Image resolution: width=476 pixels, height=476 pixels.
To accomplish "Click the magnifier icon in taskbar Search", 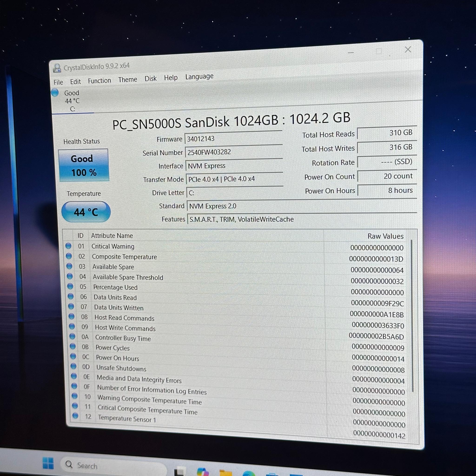I will click(x=69, y=464).
